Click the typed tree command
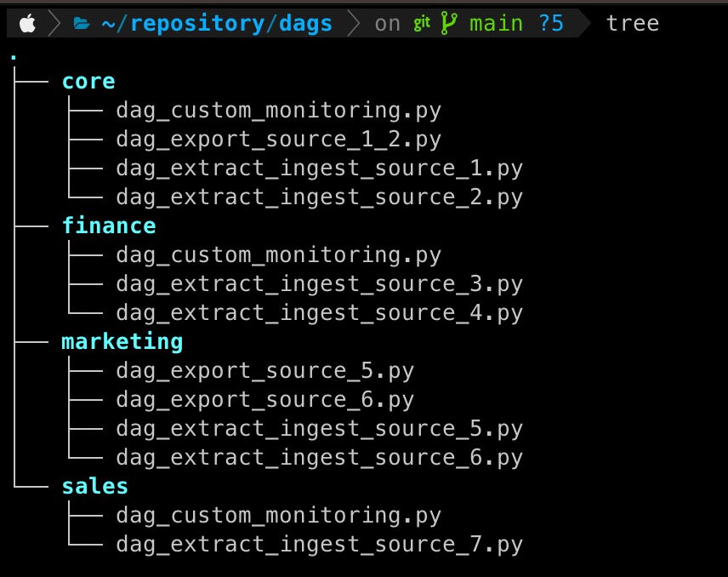The image size is (728, 577). point(633,23)
